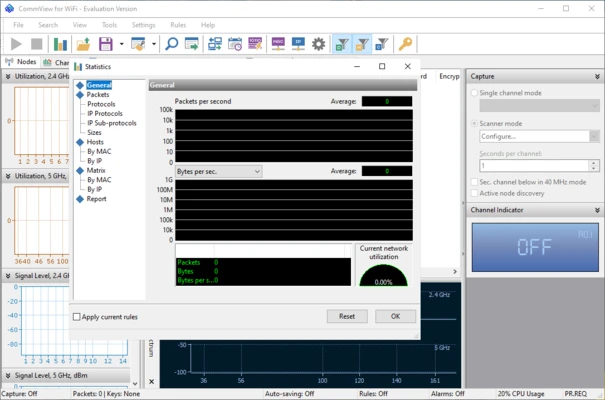Screen dimensions: 605x400
Task: Open the Rules menu
Action: [x=178, y=25]
